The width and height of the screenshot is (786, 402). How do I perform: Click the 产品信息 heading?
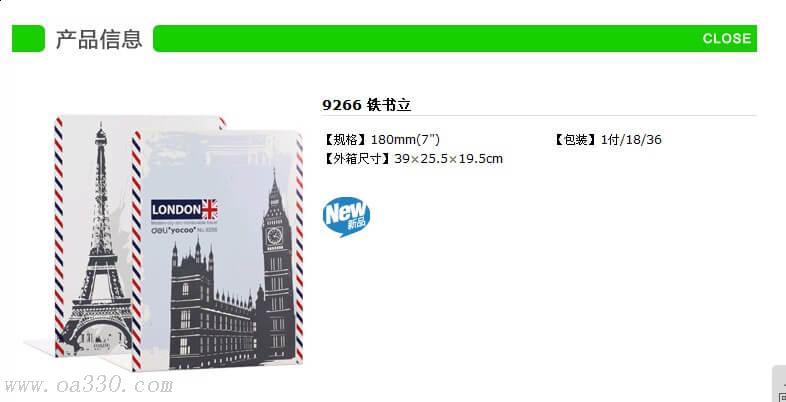point(99,39)
